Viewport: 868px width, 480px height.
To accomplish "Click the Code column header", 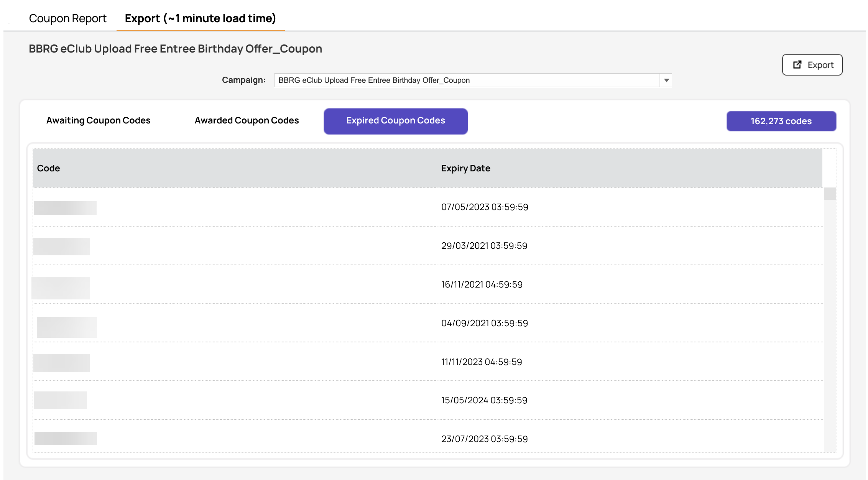I will coord(48,168).
